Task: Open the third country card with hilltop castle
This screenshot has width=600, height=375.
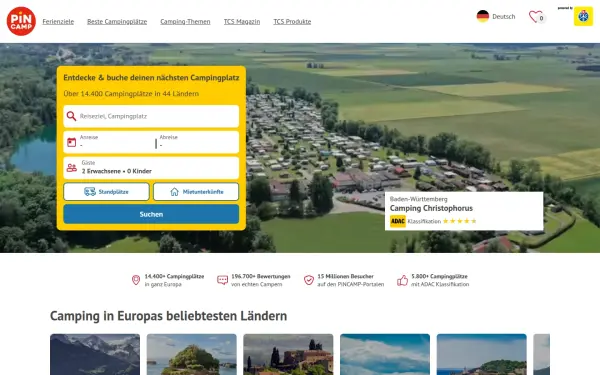Action: coord(288,354)
